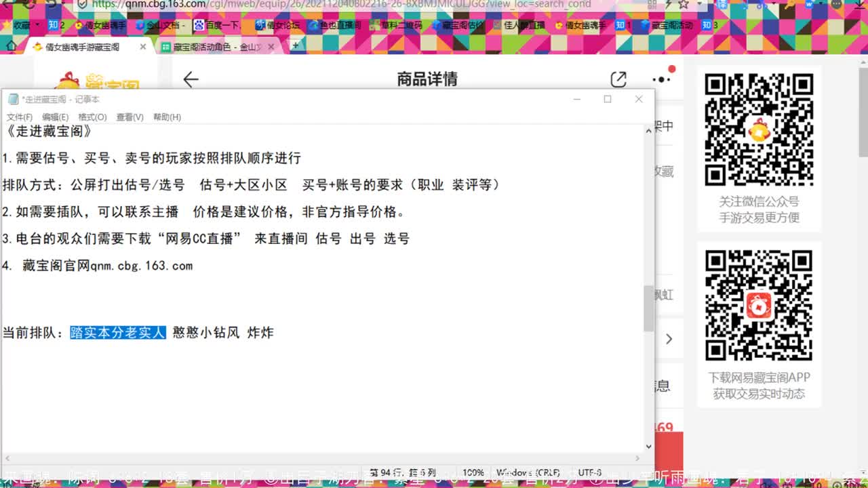Open the Notepad 编辑(E) menu

tap(55, 117)
